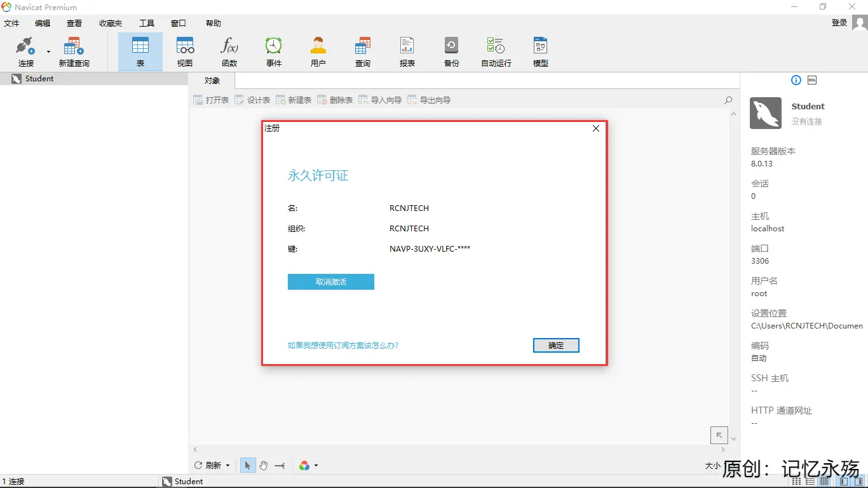Viewport: 868px width, 488px height.
Task: Open the 如果我想使用订阅方案该怎么办? link
Action: tap(343, 346)
